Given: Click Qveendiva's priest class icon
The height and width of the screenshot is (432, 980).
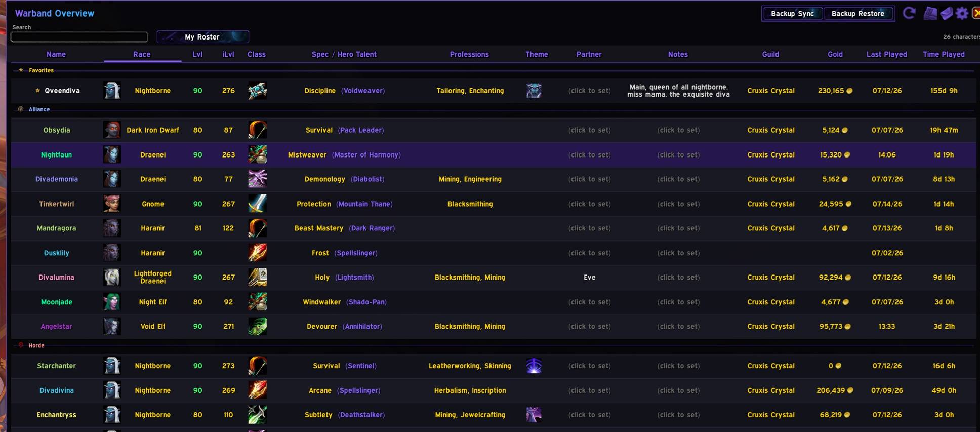Looking at the screenshot, I should 257,91.
